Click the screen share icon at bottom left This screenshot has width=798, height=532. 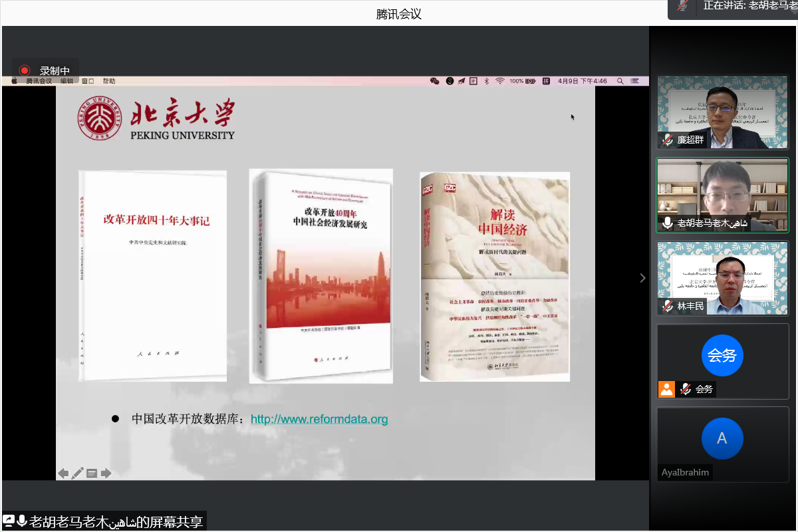coord(9,521)
